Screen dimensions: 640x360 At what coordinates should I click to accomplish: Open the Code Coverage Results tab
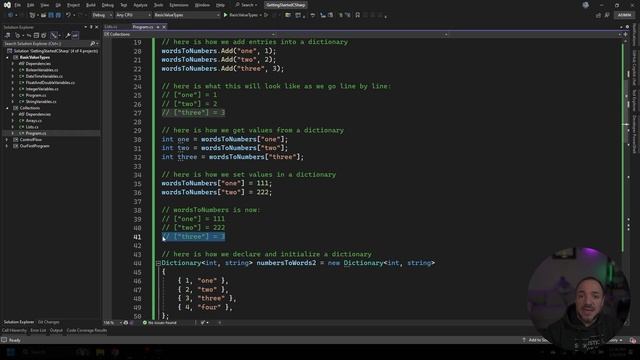coord(87,331)
